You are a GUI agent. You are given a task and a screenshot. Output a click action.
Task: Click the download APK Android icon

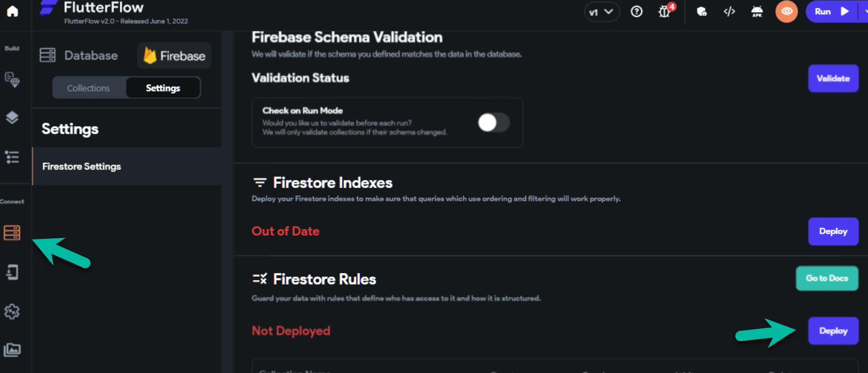(x=757, y=11)
